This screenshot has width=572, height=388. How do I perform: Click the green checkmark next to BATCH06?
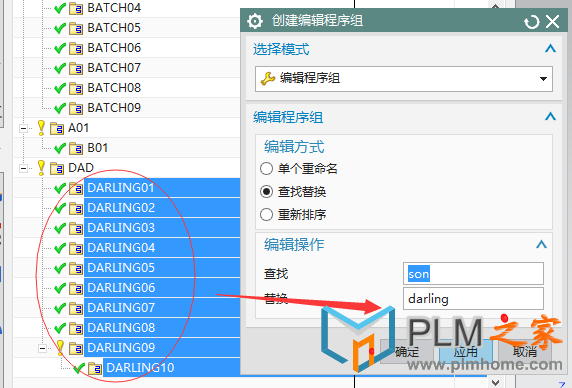60,48
